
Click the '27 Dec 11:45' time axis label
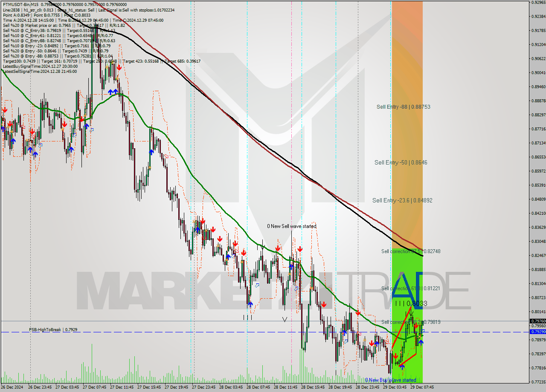tap(122, 387)
